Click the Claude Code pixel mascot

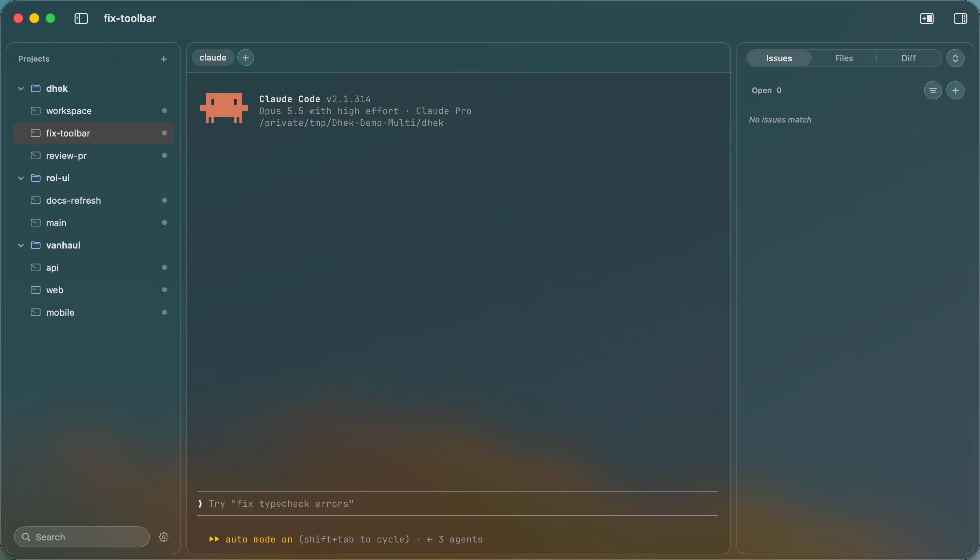(x=224, y=108)
